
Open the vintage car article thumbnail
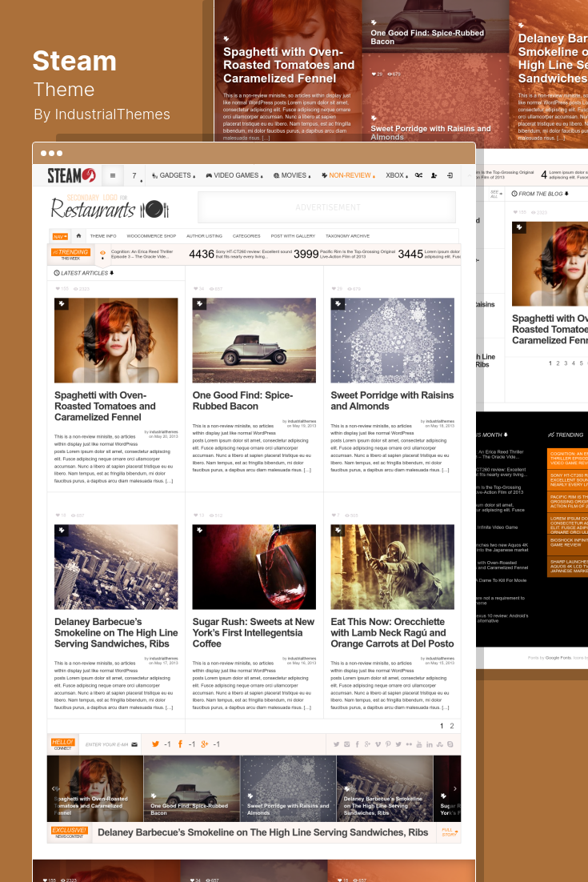(254, 340)
